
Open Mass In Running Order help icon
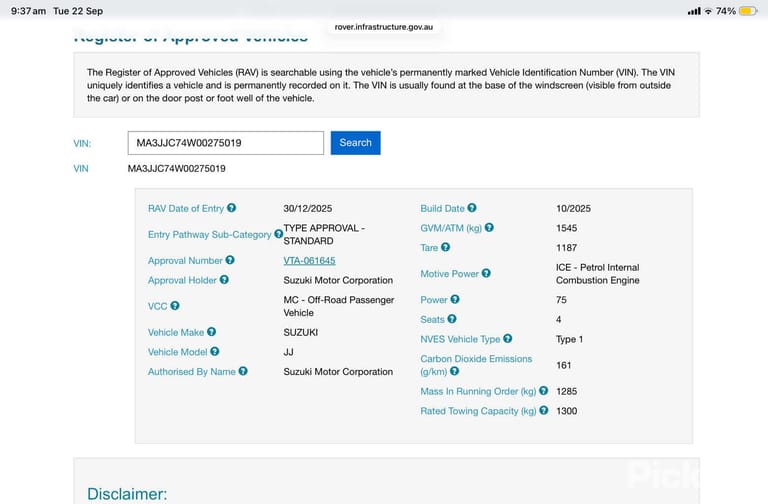click(544, 390)
